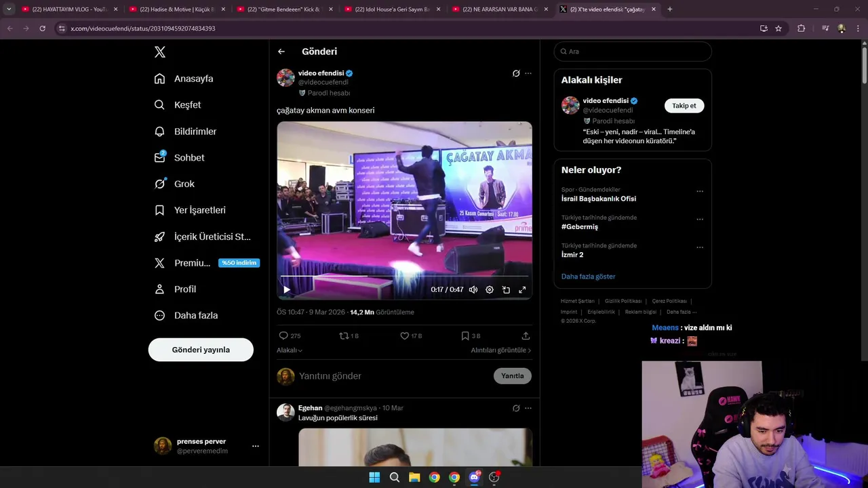
Task: Click the Ara search field
Action: click(633, 52)
